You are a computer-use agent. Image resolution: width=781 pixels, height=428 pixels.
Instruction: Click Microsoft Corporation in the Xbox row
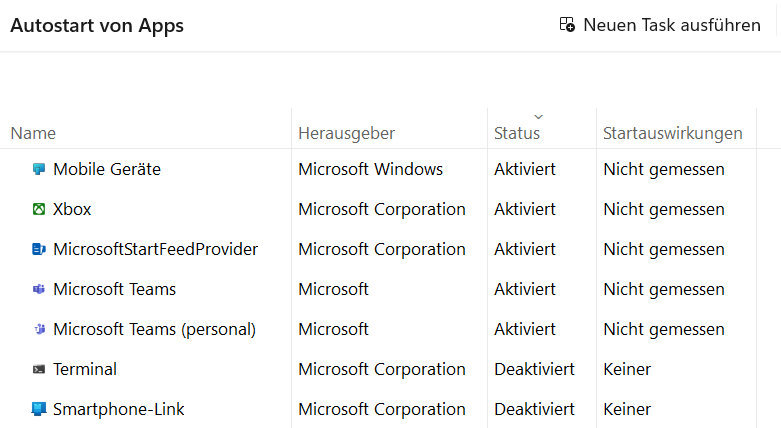pyautogui.click(x=382, y=209)
